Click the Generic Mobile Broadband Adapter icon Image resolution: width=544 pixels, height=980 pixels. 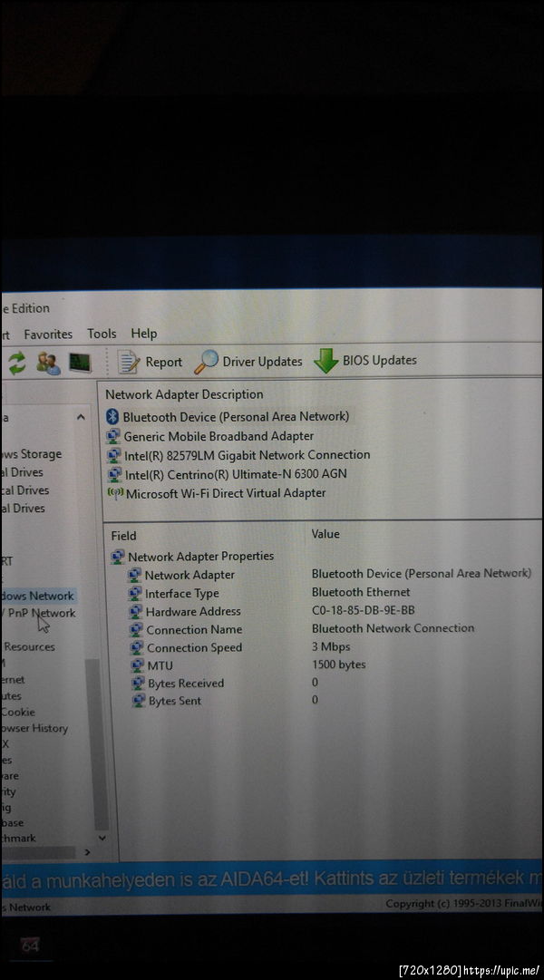113,436
